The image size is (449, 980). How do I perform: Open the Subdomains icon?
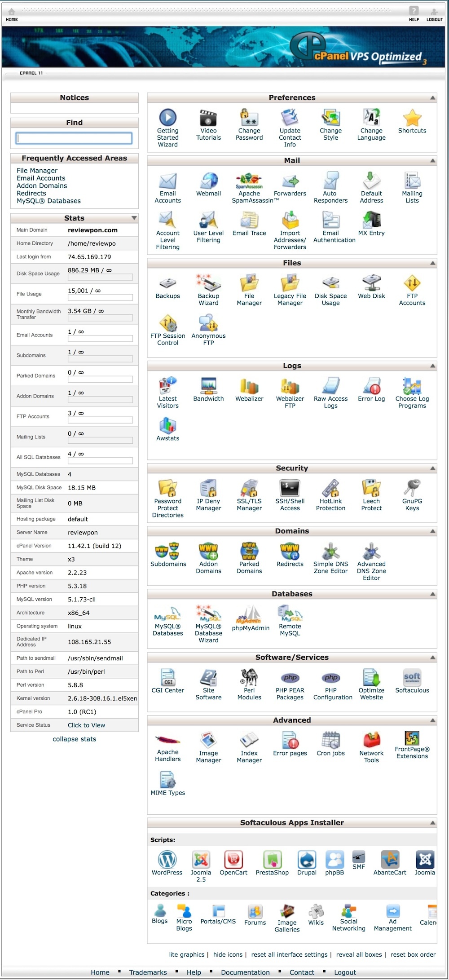click(168, 551)
